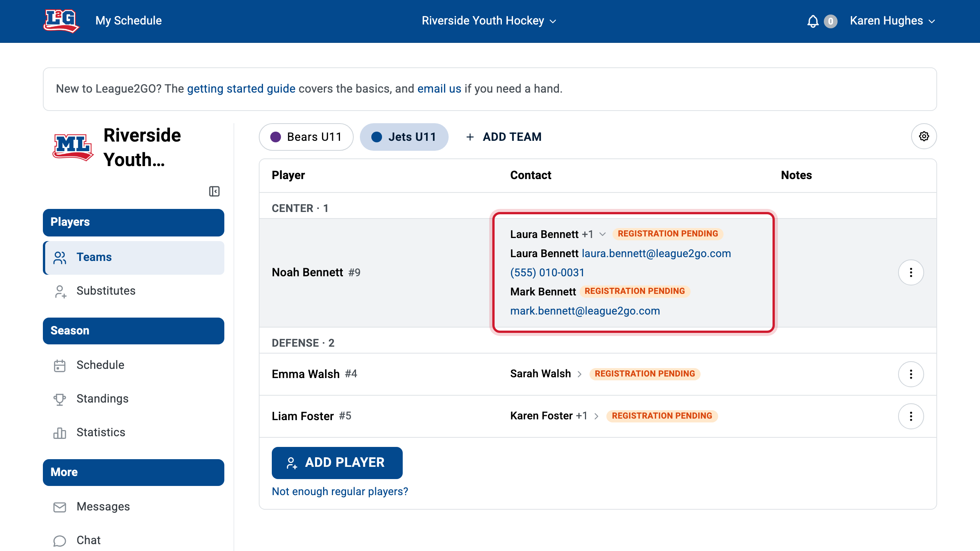Click the ADD TEAM button
This screenshot has height=551, width=980.
pyautogui.click(x=503, y=137)
